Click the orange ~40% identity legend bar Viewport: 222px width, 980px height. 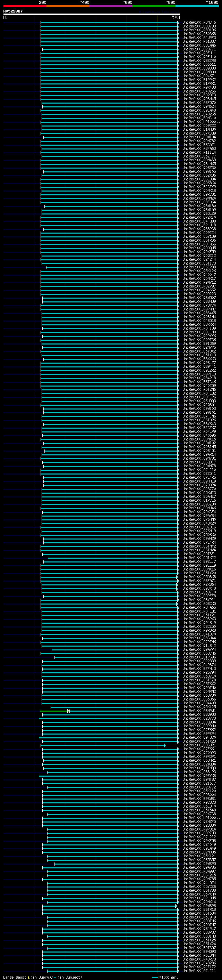pyautogui.click(x=68, y=7)
